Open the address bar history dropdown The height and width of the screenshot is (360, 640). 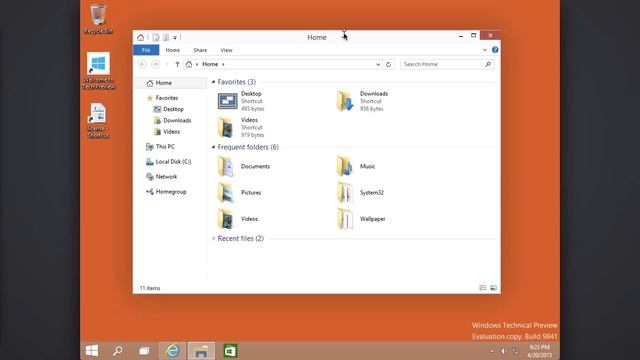point(378,64)
